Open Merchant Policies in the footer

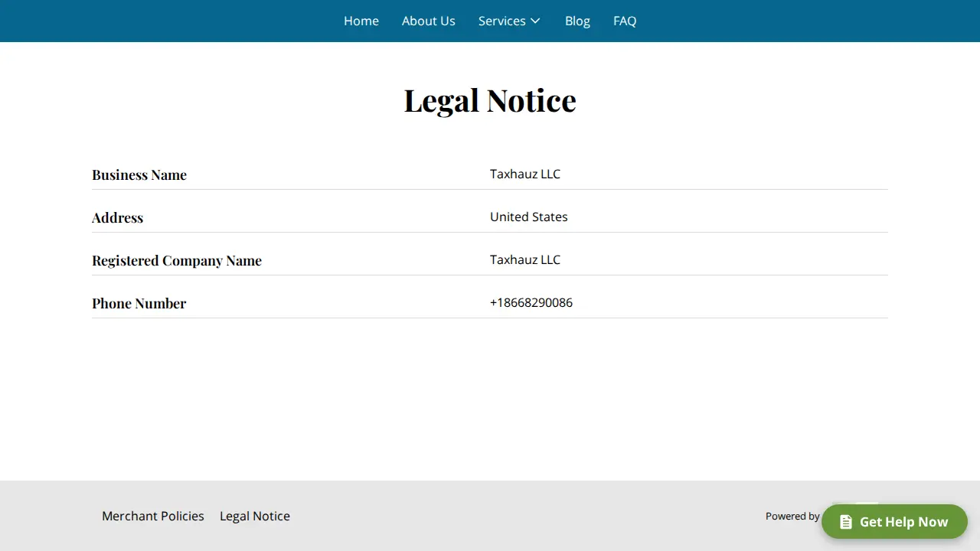153,516
